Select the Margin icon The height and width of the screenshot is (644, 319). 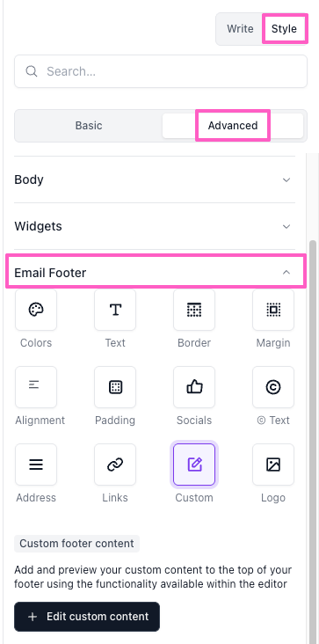coord(273,310)
